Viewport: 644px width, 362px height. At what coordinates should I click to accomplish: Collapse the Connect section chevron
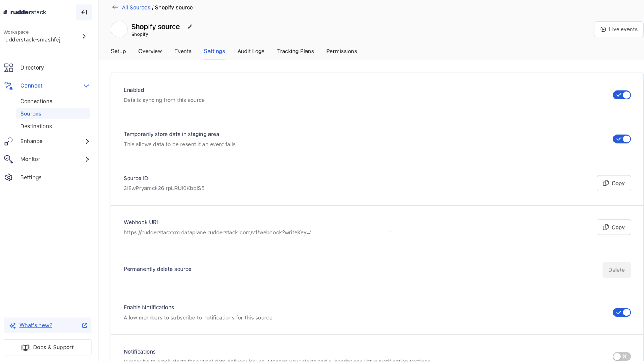(x=86, y=86)
